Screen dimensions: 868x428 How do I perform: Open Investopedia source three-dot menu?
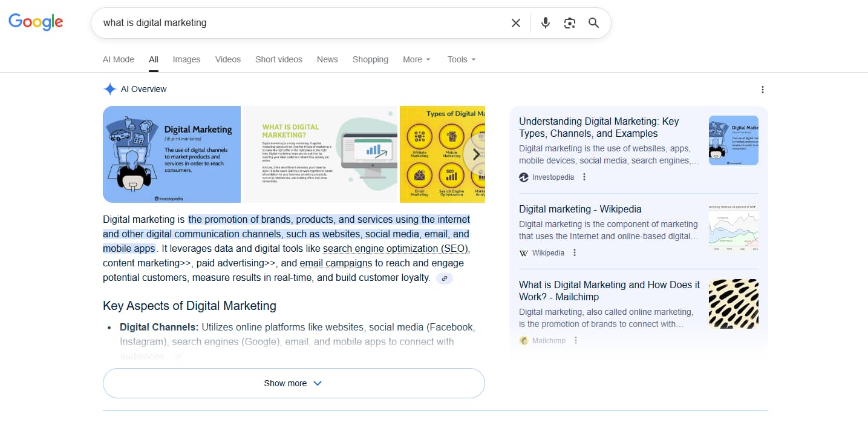click(x=584, y=177)
